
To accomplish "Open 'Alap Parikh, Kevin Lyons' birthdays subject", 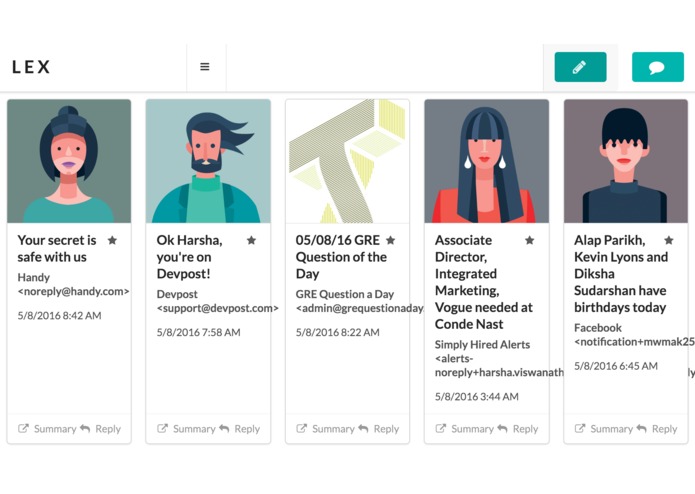I will (621, 274).
